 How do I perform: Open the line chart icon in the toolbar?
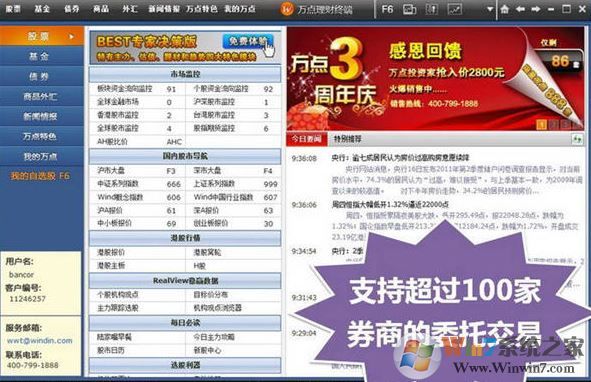click(x=455, y=9)
